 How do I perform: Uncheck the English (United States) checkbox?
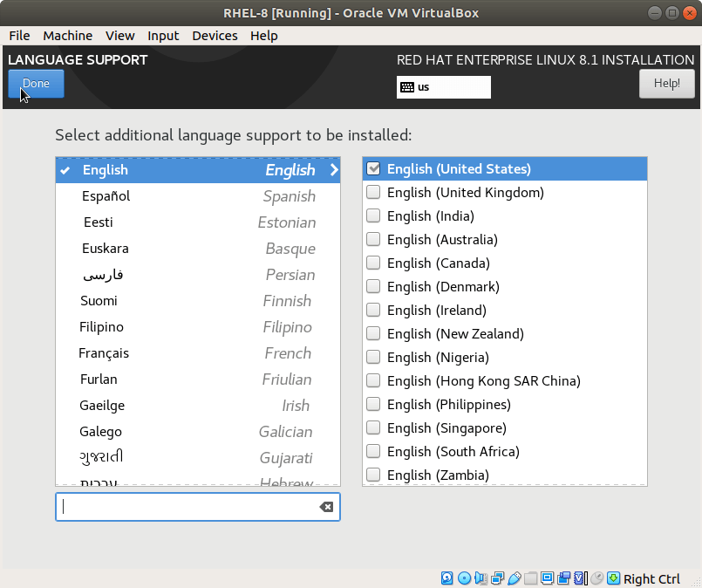(x=374, y=169)
